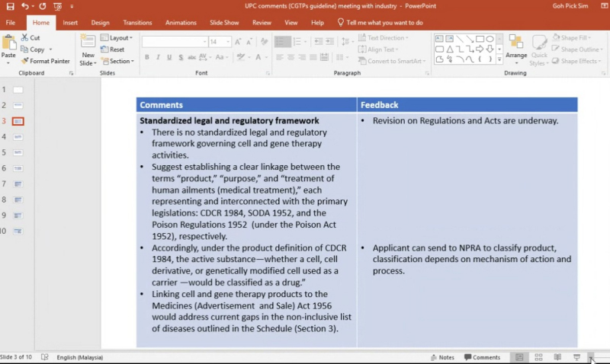Open the font size dropdown

point(229,42)
